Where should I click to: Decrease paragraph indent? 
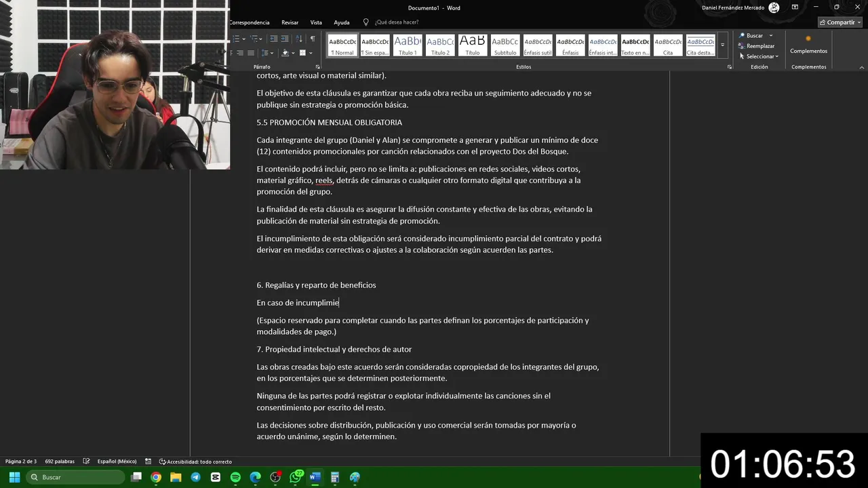(274, 39)
